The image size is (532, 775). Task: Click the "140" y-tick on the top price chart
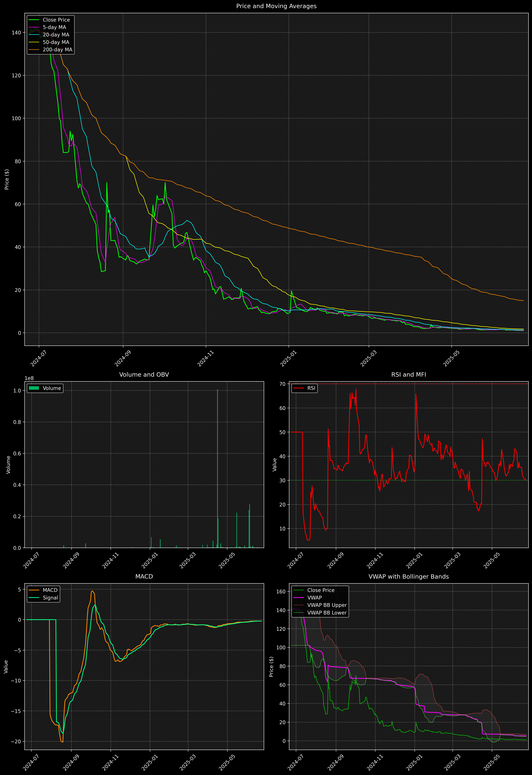[16, 32]
